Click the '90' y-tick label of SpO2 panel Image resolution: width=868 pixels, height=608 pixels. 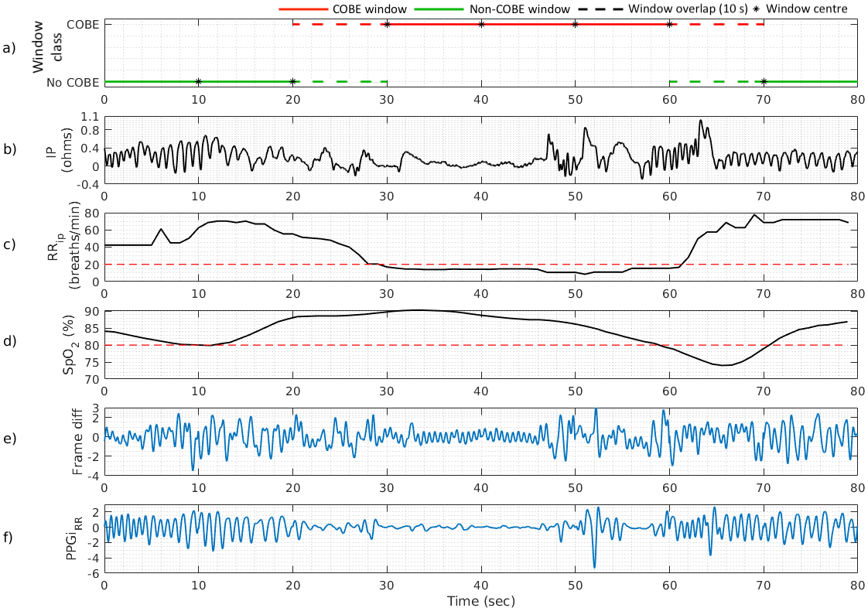tap(92, 312)
